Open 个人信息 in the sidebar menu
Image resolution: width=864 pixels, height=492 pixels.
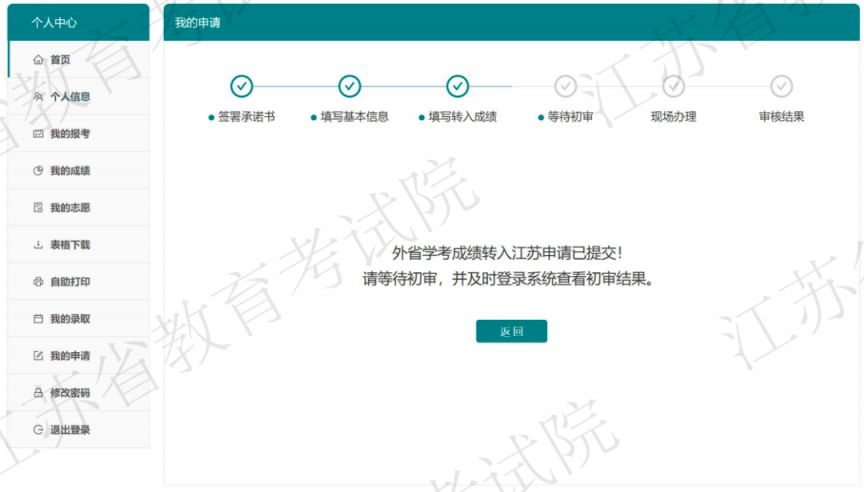tap(78, 96)
